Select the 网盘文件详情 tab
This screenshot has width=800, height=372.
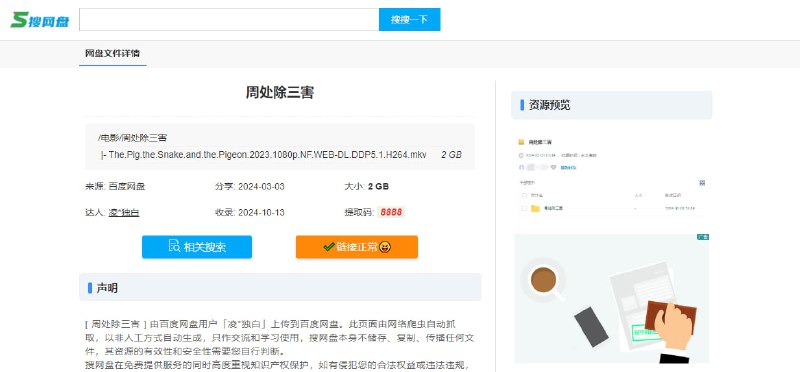(113, 53)
